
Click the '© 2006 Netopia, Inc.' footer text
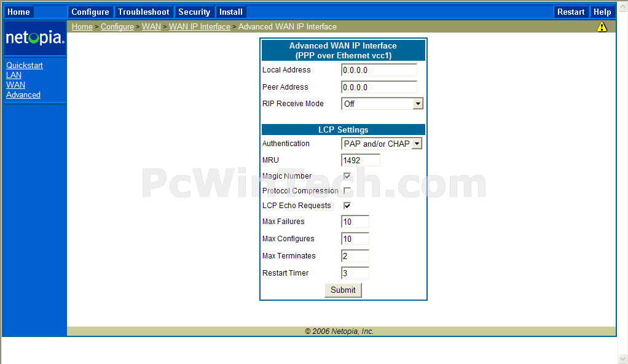tap(339, 331)
